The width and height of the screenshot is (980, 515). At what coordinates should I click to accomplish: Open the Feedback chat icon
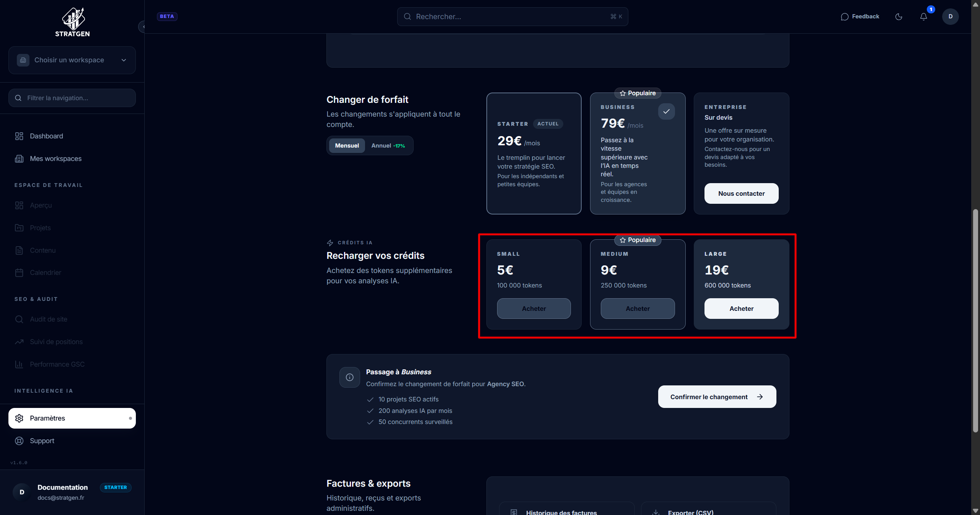845,16
